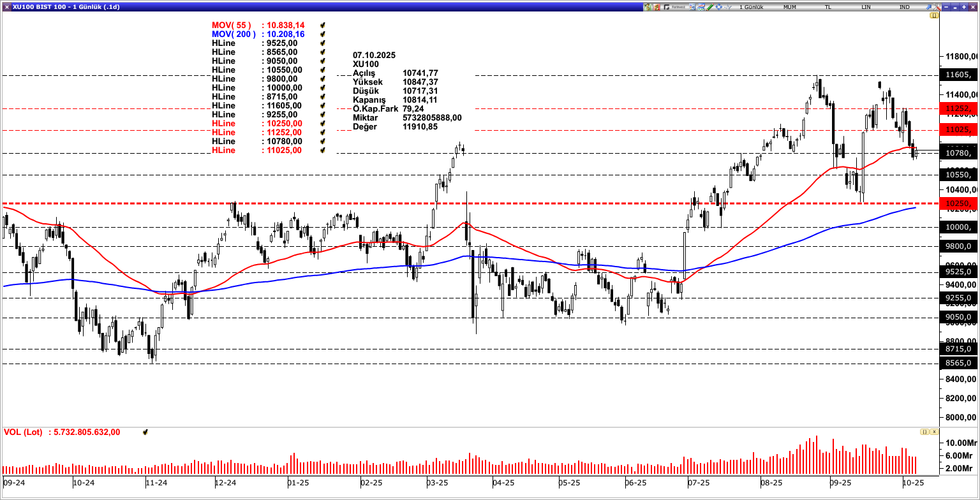Image resolution: width=980 pixels, height=500 pixels.
Task: Toggle the HLine 9800,00 checkmark
Action: tap(323, 78)
